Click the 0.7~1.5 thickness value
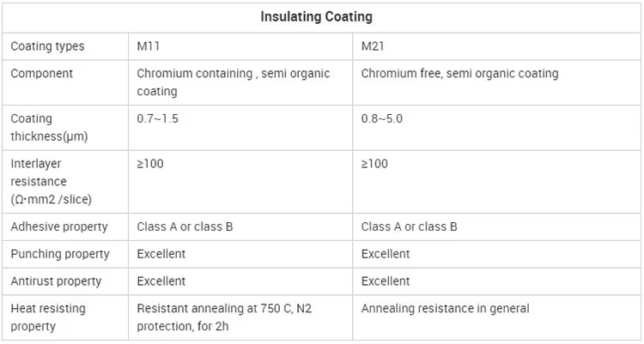This screenshot has height=344, width=644. [x=158, y=118]
